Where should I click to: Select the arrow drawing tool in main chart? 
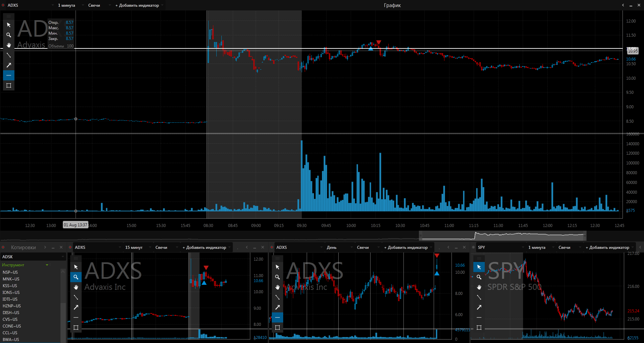pyautogui.click(x=9, y=65)
